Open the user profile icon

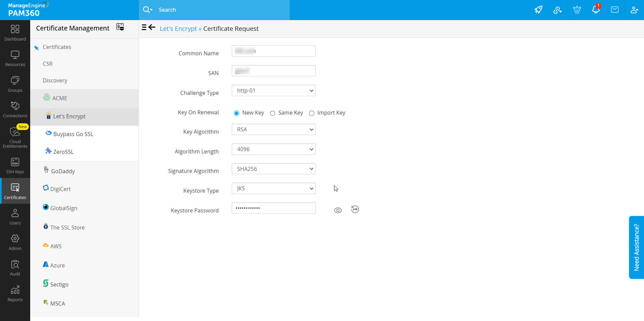tap(634, 10)
